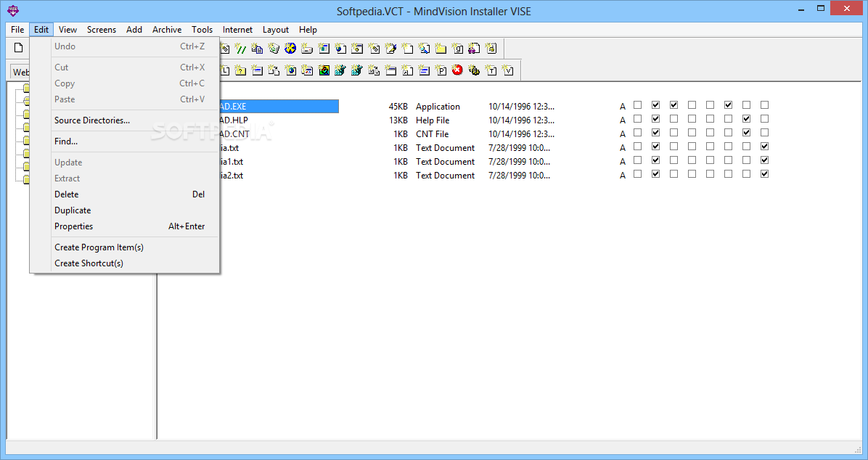Image resolution: width=868 pixels, height=460 pixels.
Task: Click the page with pen icon
Action: pyautogui.click(x=391, y=49)
